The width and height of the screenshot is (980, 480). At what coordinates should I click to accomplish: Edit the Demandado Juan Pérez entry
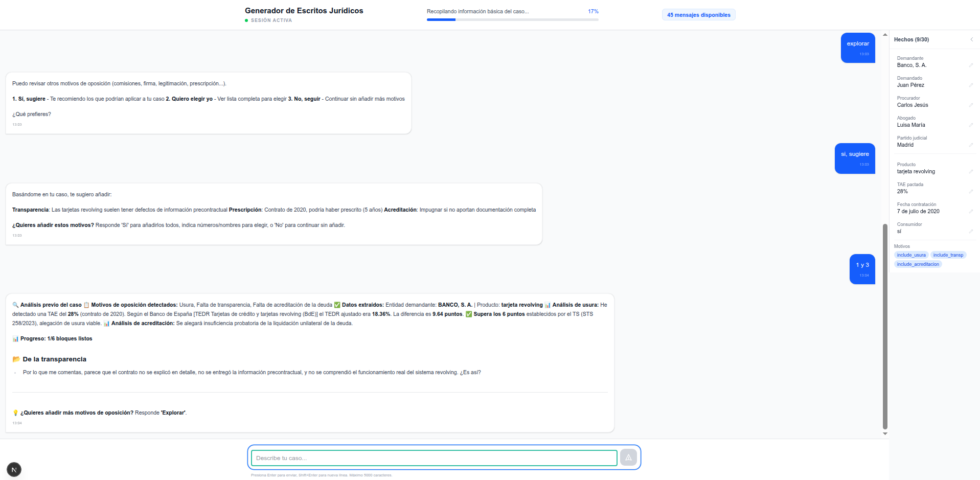[x=971, y=85]
